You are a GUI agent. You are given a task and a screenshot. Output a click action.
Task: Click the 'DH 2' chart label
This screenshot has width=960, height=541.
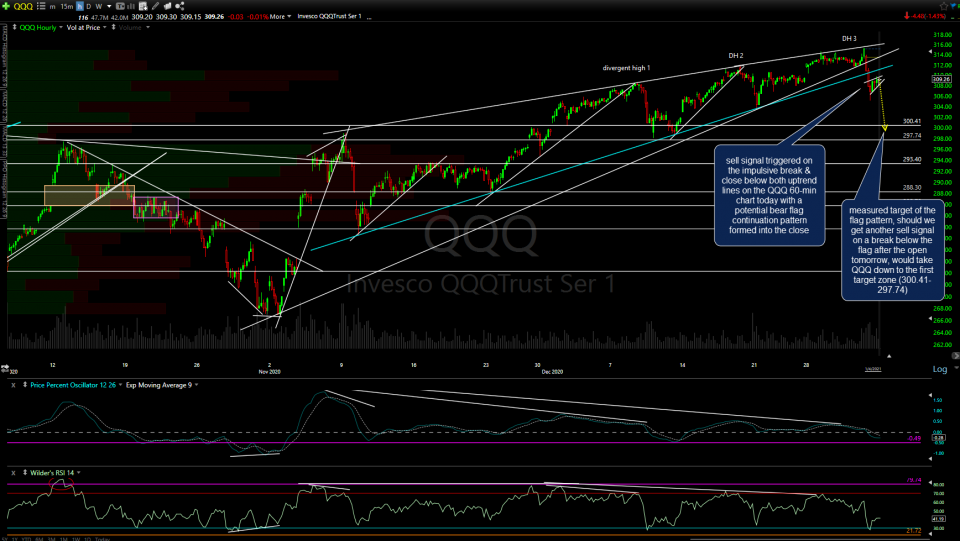coord(736,56)
